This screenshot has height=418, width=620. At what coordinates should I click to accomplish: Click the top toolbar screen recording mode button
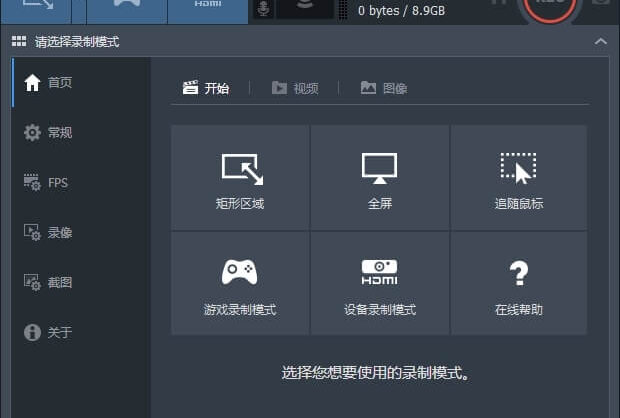coord(36,10)
